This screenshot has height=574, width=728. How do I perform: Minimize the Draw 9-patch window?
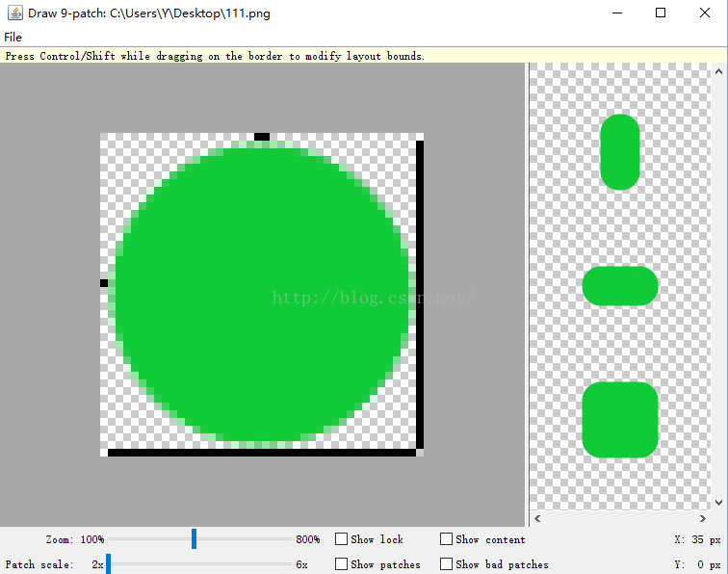(x=617, y=13)
